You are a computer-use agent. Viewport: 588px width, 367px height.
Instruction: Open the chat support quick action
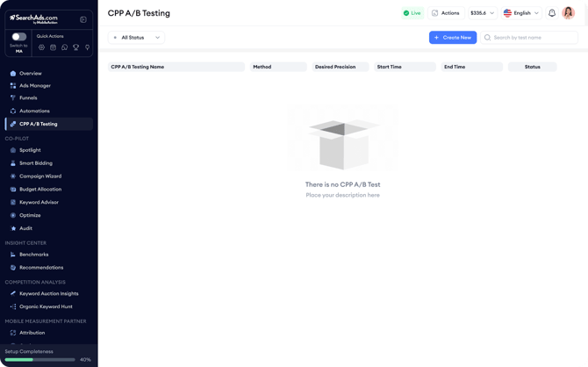pyautogui.click(x=64, y=47)
